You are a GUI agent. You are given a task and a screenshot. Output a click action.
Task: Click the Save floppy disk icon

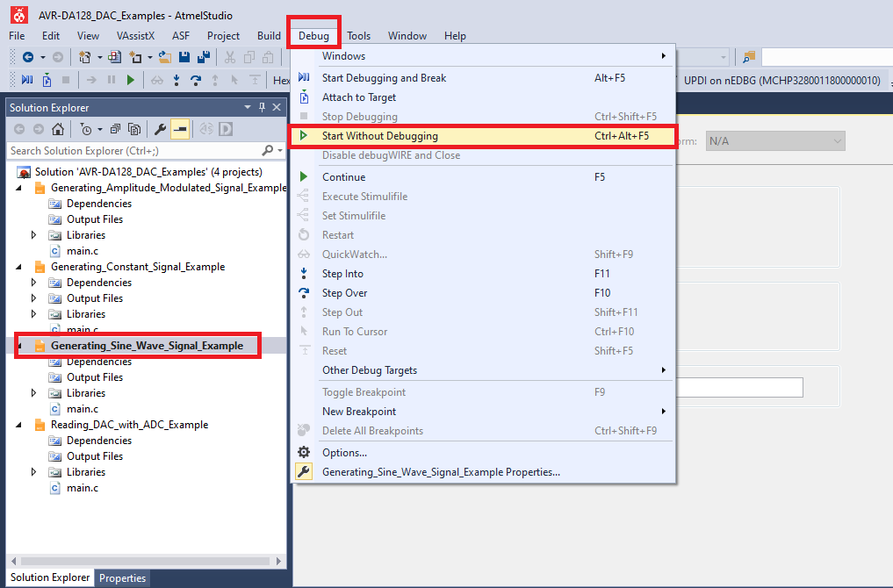tap(184, 57)
